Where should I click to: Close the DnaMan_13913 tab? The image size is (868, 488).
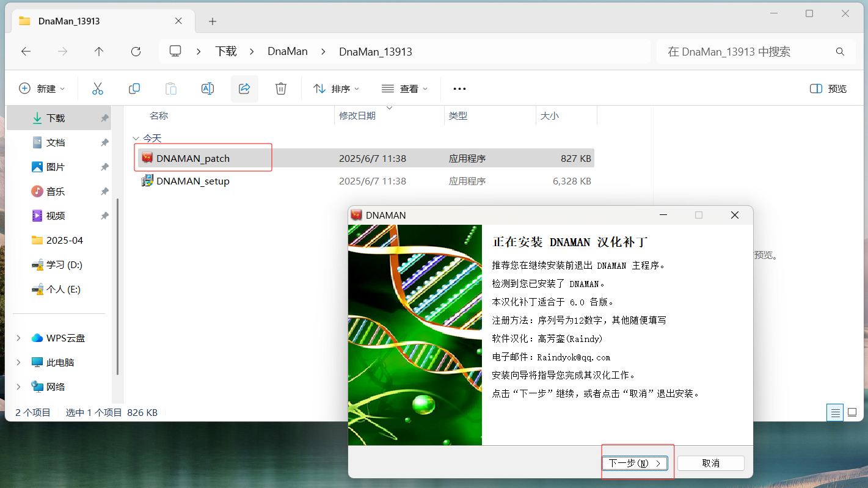tap(178, 21)
